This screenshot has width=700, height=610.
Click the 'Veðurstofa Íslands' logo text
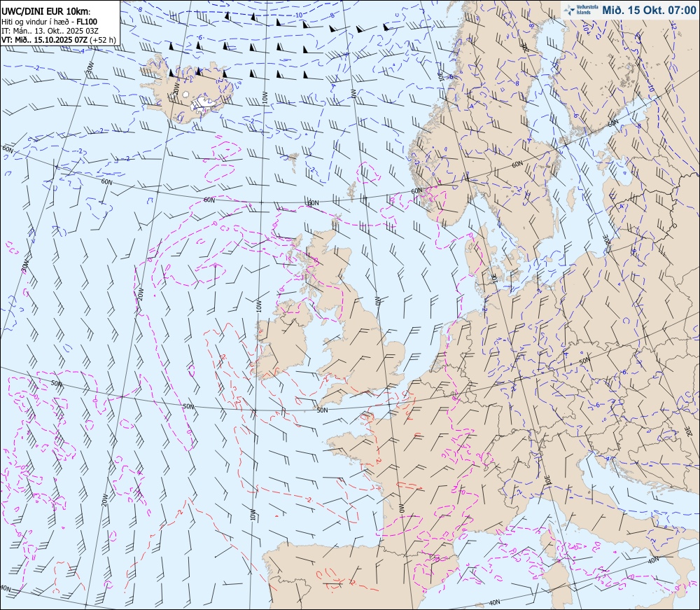coord(587,10)
